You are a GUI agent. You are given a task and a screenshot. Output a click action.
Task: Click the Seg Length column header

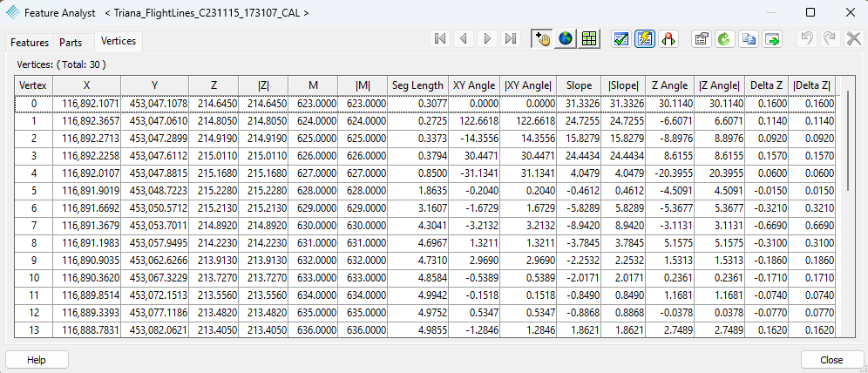click(x=418, y=85)
